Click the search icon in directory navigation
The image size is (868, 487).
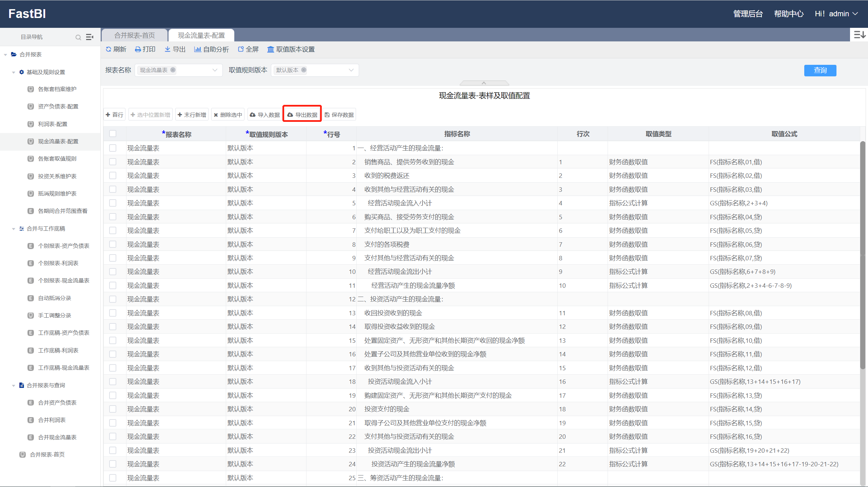[78, 37]
